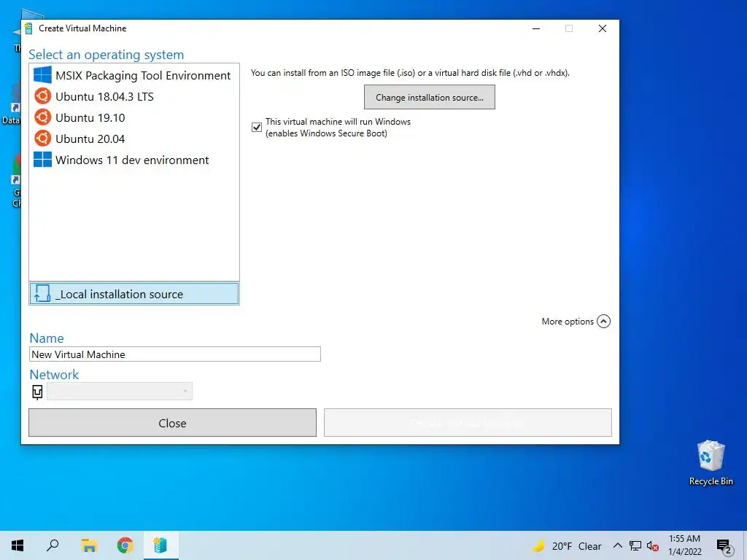Open the notification center icon
Screen dimensions: 747x560
point(724,547)
